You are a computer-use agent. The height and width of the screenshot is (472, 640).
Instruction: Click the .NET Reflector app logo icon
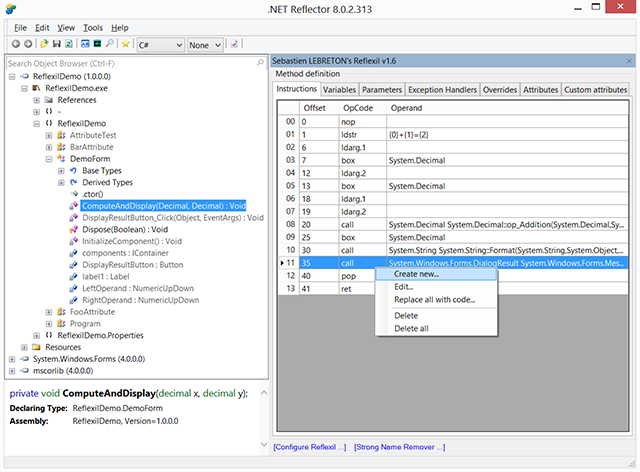coord(11,8)
